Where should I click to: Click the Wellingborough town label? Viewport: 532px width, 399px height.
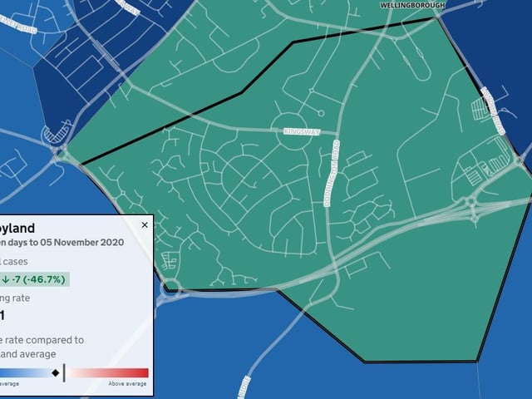412,5
